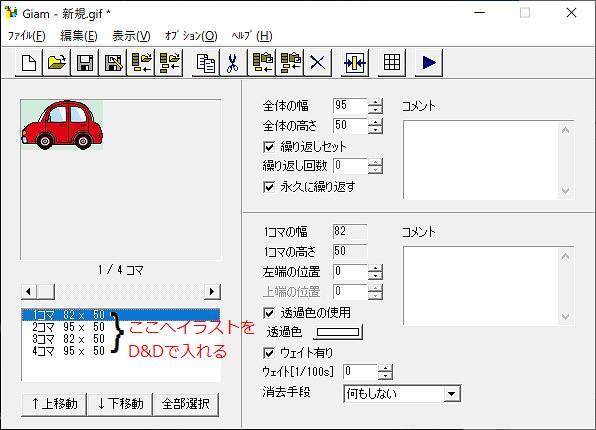Click the ↓下移動 button

pos(120,404)
